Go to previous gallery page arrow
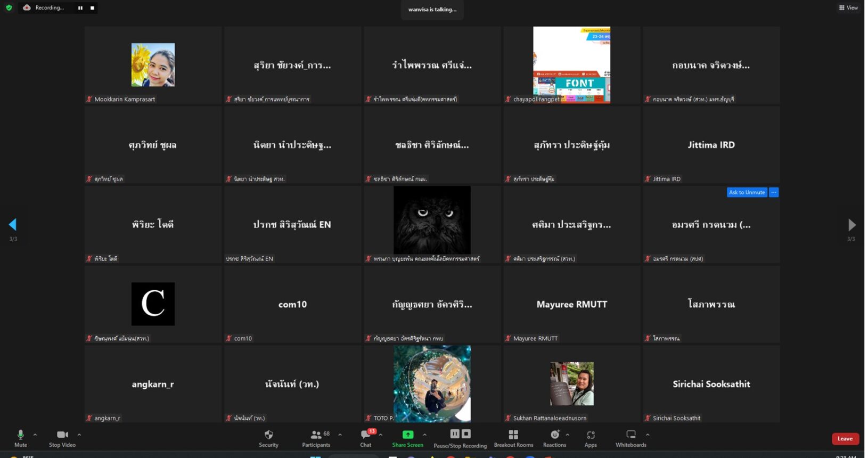868x458 pixels. pyautogui.click(x=13, y=224)
